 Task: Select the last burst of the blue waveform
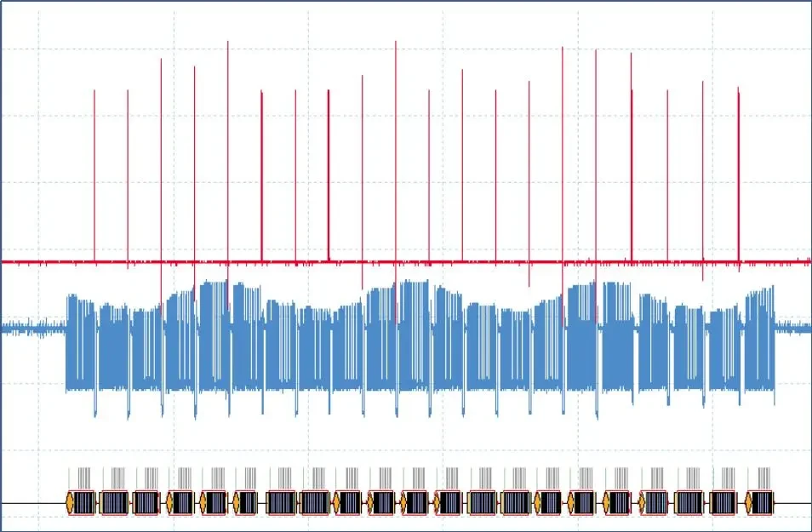pos(760,345)
